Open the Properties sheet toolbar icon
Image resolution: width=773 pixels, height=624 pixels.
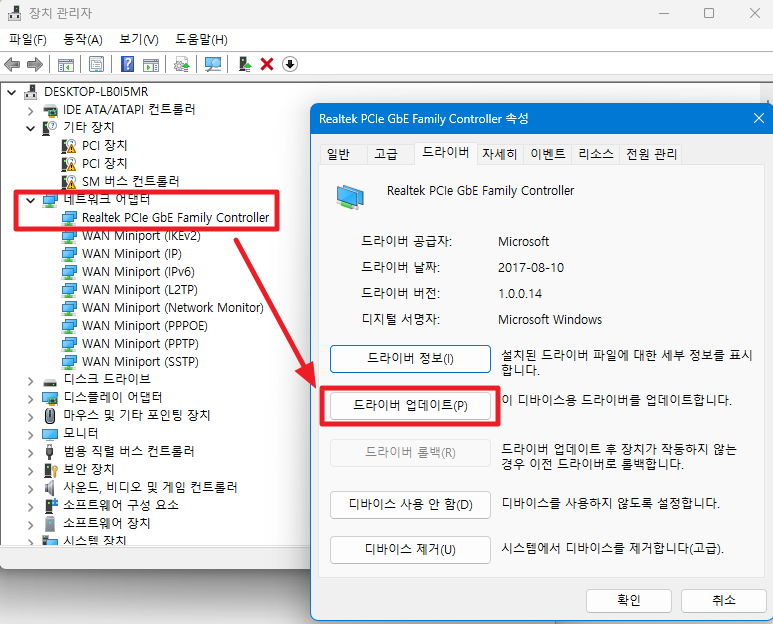[x=96, y=64]
